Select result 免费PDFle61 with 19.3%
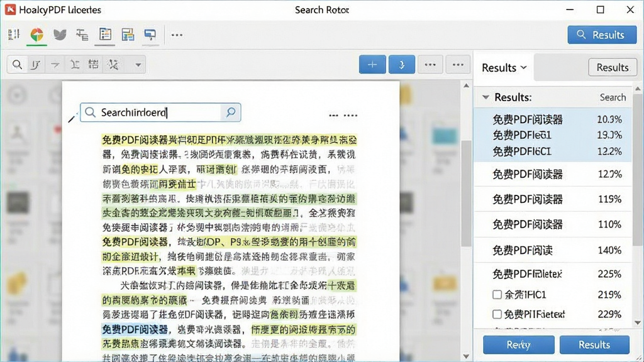Viewport: 644px width, 362px height. click(x=553, y=135)
